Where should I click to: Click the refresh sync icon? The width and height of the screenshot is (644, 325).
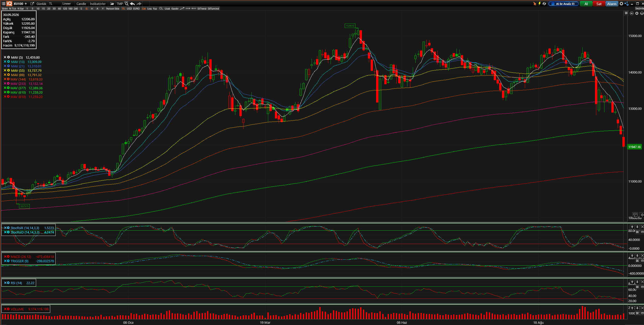coord(544,4)
